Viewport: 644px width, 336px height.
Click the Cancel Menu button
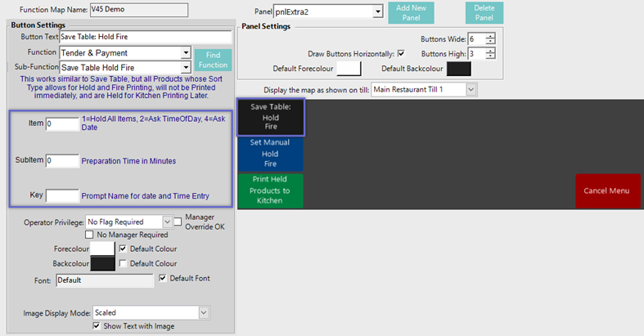click(x=607, y=190)
